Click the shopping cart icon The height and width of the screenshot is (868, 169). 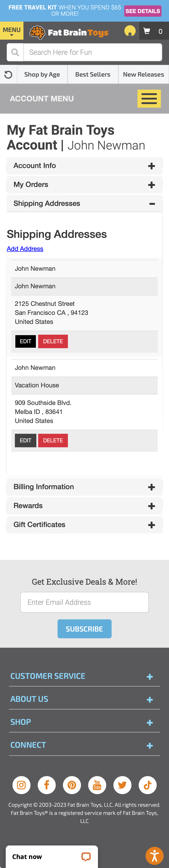(x=147, y=31)
